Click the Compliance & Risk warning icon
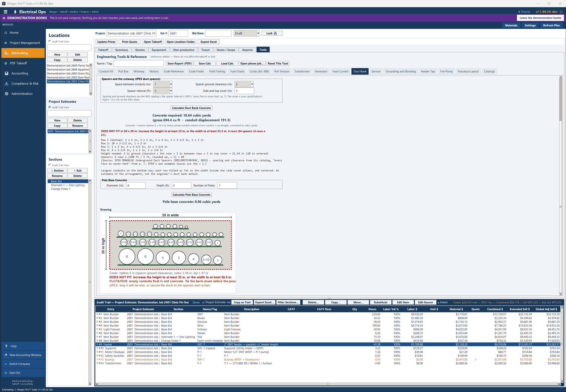 click(x=6, y=84)
